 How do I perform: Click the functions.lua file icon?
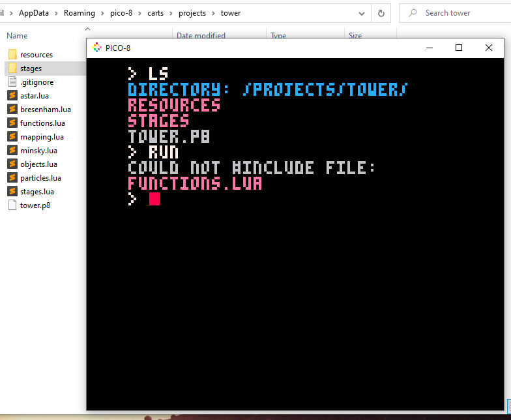click(x=12, y=123)
